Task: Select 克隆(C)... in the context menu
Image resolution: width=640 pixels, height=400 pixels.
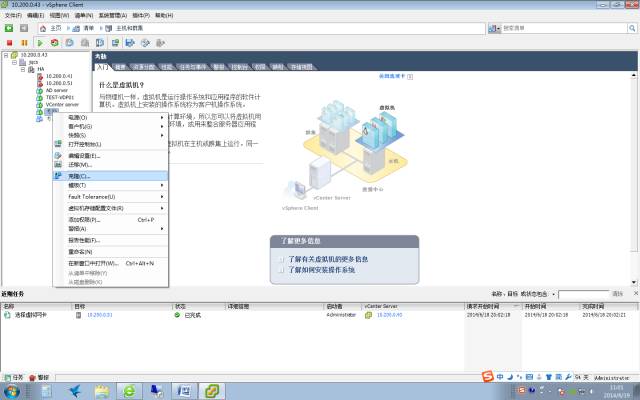Action: (111, 176)
